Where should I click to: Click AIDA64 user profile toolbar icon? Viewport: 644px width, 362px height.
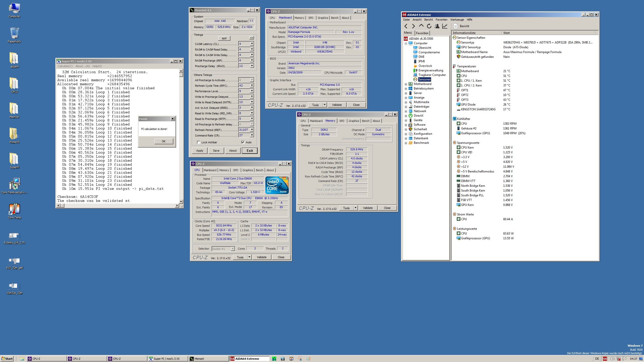pos(437,26)
